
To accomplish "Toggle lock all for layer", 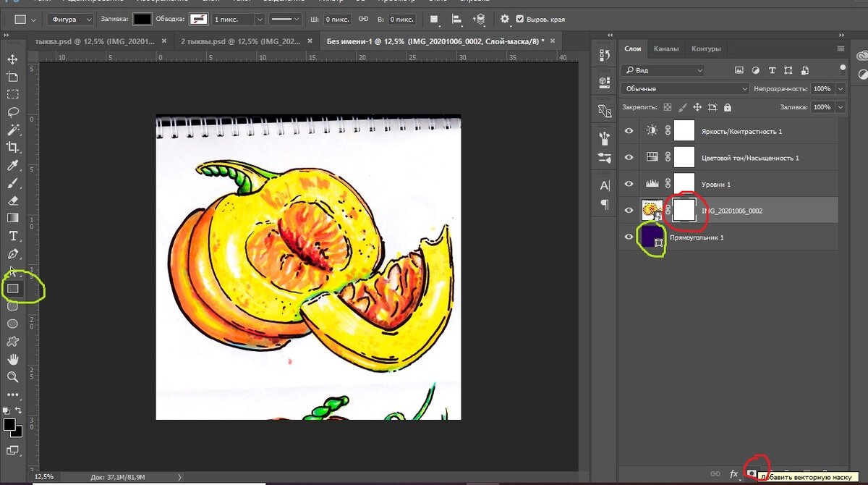I will tap(727, 107).
